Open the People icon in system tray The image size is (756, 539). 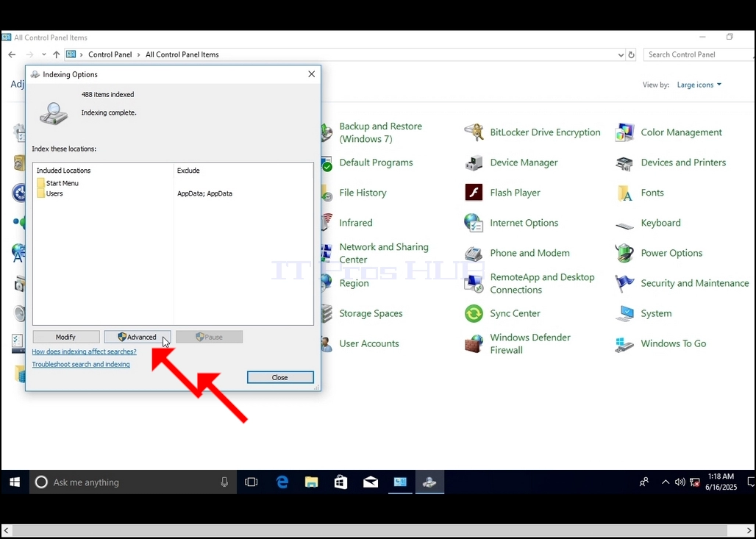click(643, 482)
